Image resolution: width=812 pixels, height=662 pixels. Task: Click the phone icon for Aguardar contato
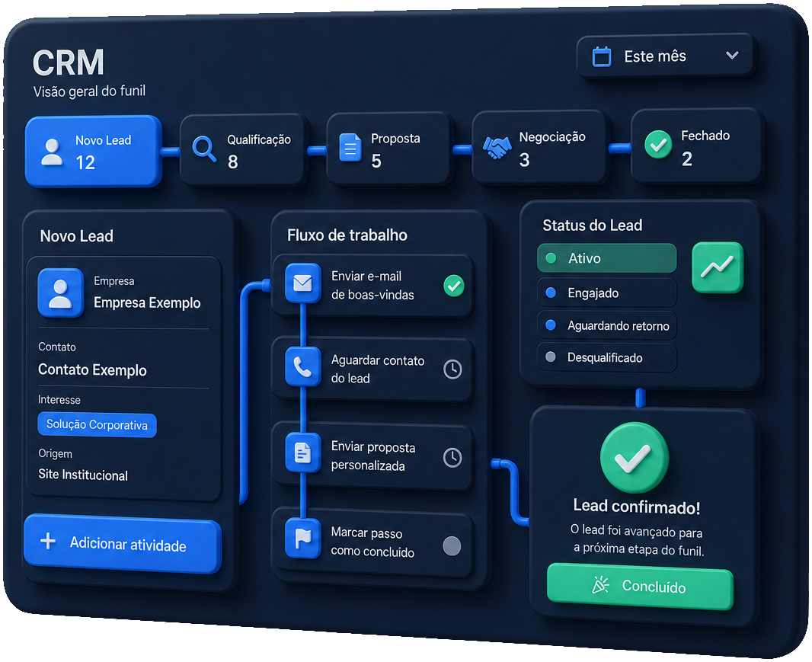[303, 366]
